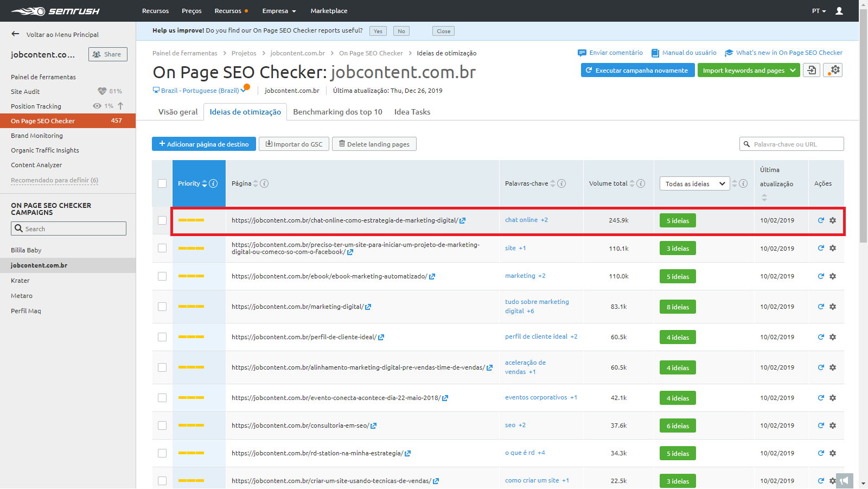Open external link for perfil-de-cliente-ideal page
The image size is (868, 489).
click(x=381, y=337)
